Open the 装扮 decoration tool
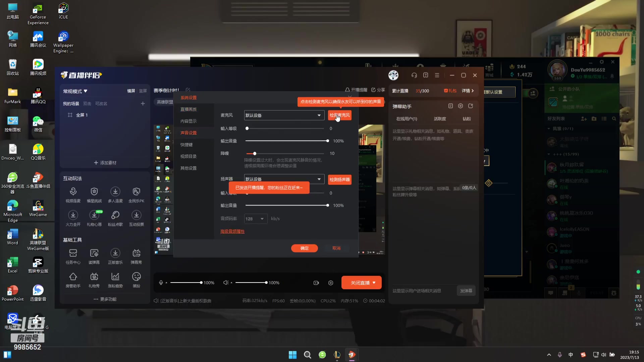Screen dimensions: 644x362 136,280
